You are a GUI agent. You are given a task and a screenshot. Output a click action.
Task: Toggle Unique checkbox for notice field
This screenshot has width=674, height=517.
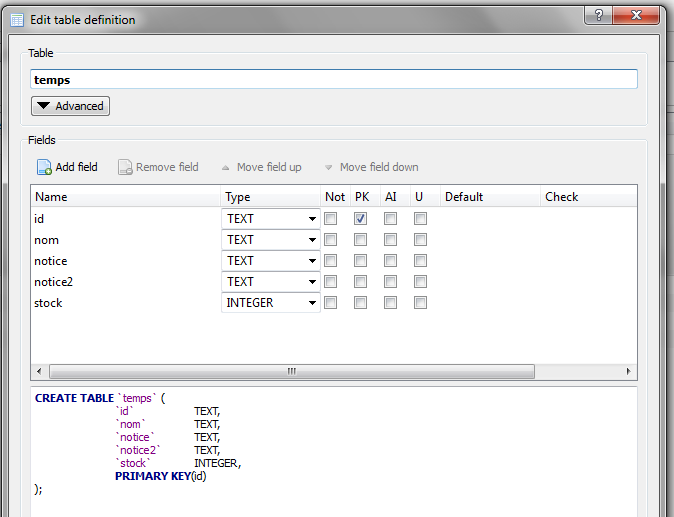420,261
